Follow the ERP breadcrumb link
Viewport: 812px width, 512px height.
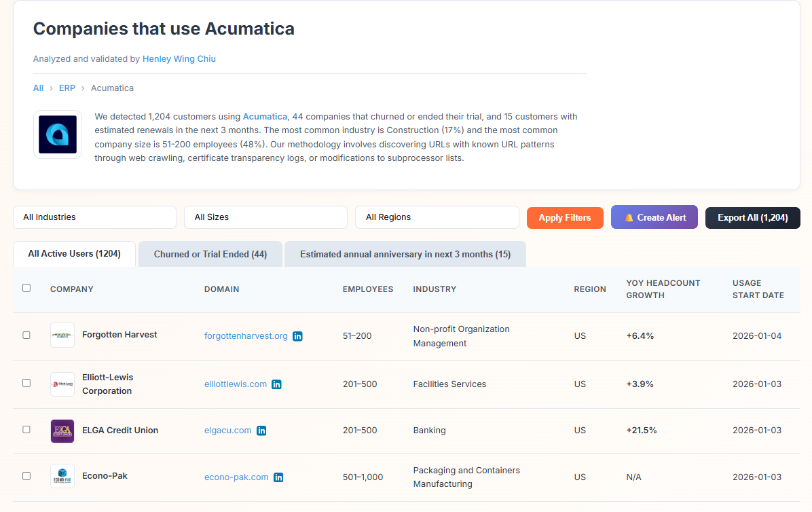pos(67,88)
